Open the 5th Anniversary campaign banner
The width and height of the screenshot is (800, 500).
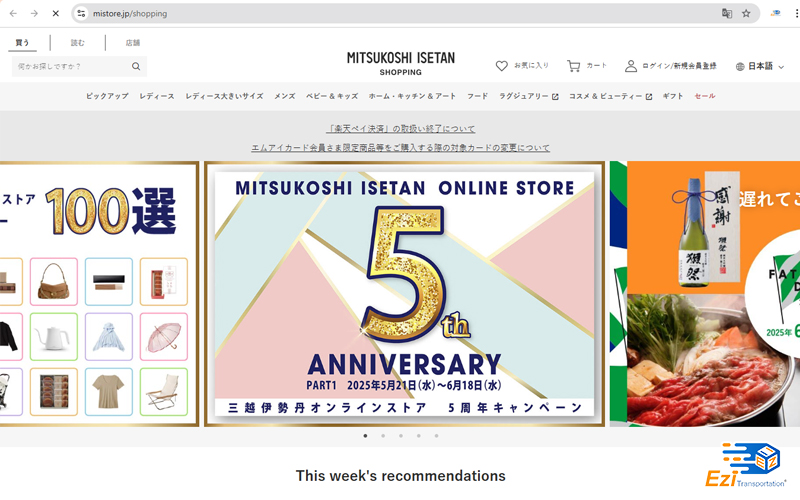tap(405, 294)
